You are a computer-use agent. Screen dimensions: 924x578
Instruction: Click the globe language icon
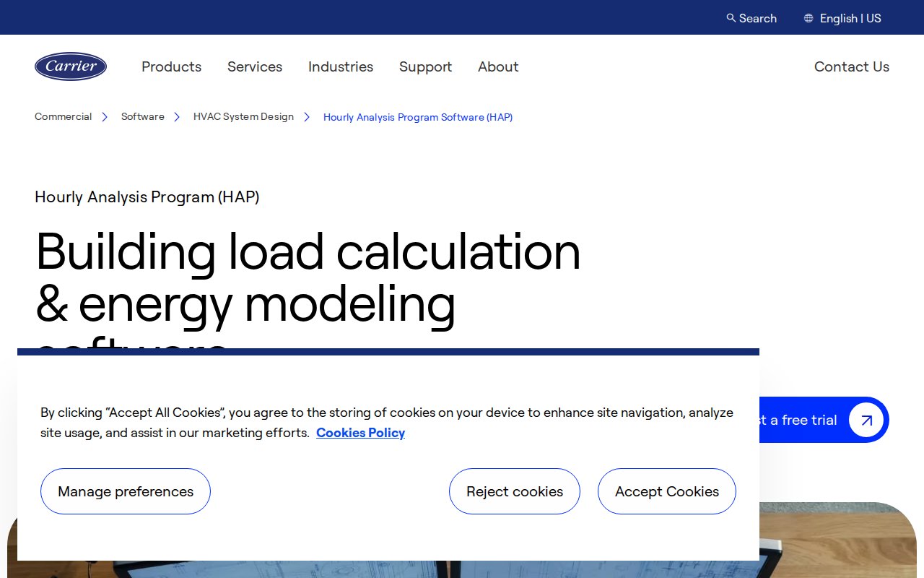[808, 18]
